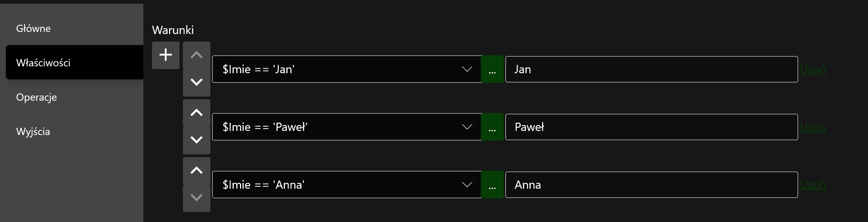Click the plus icon to add a condition
The width and height of the screenshot is (868, 222).
click(x=165, y=55)
